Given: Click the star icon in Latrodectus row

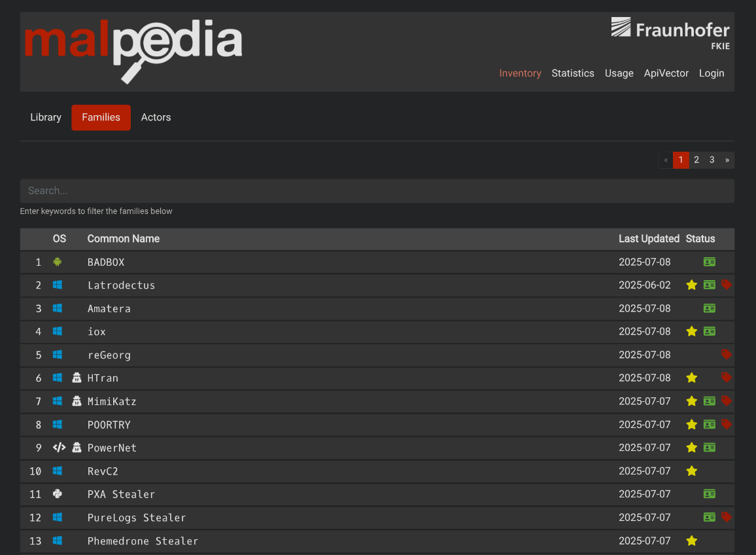Looking at the screenshot, I should point(691,285).
